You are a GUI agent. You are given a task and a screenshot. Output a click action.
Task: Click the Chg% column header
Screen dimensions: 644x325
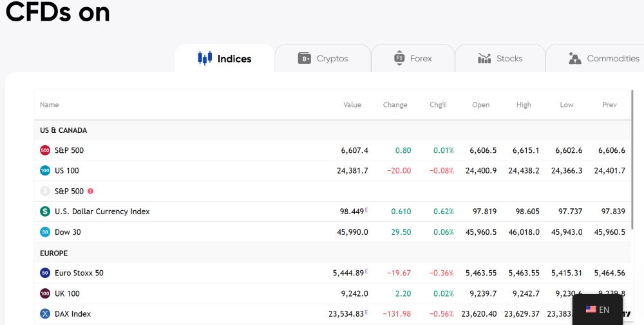click(438, 104)
